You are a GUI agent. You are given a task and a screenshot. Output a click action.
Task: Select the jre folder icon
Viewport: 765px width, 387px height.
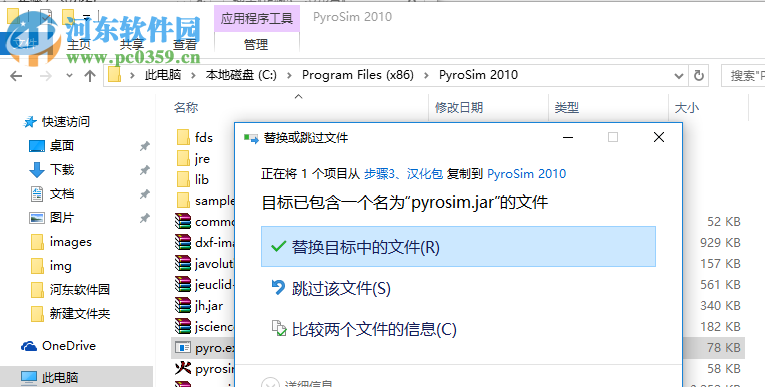pos(183,158)
